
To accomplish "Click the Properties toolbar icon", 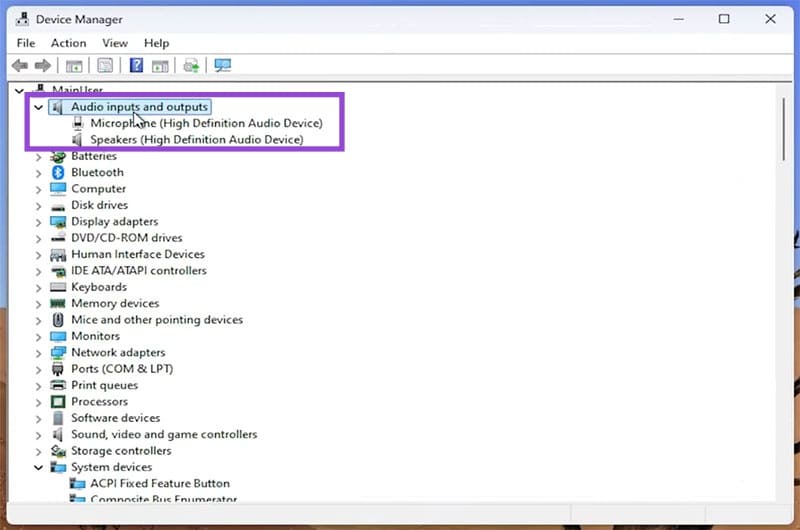I will point(104,66).
